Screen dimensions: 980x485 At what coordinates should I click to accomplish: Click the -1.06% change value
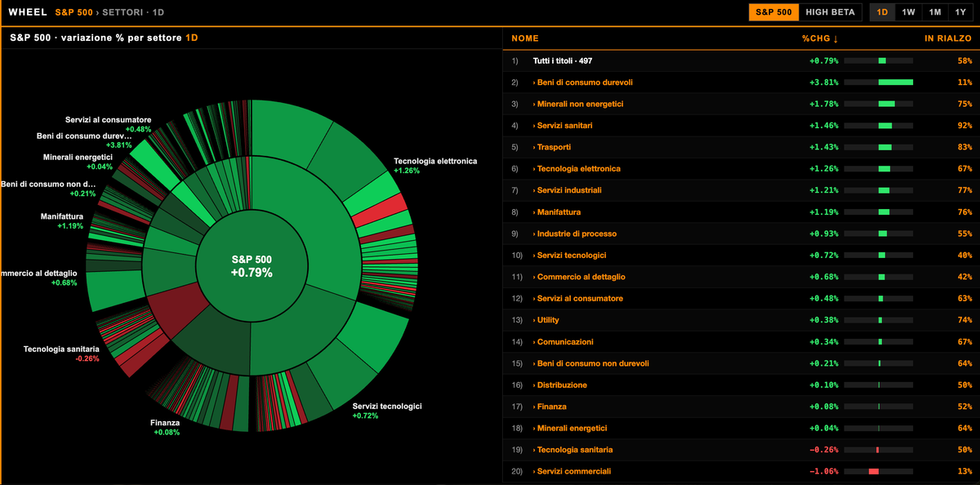tap(824, 471)
